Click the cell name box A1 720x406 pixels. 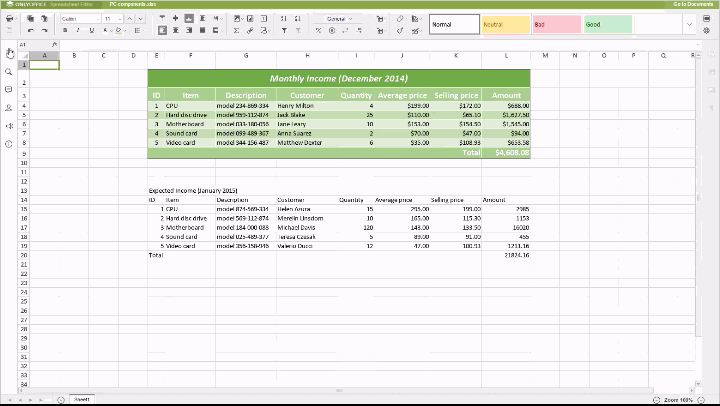point(34,45)
